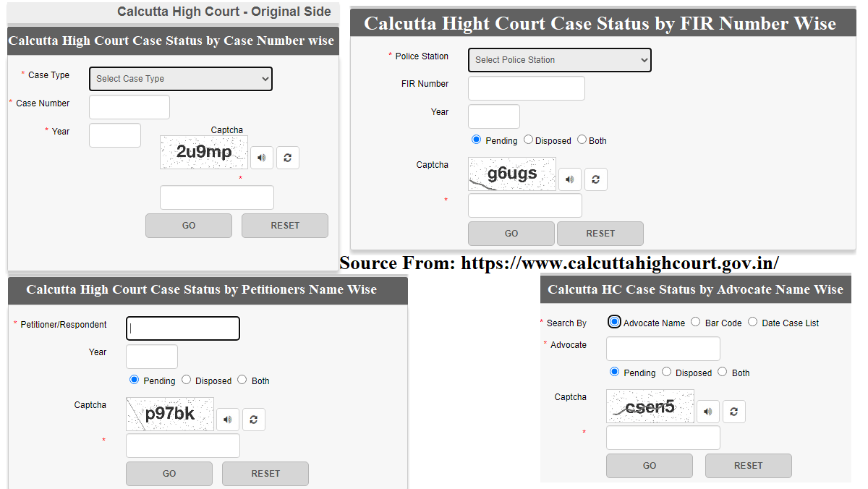This screenshot has width=868, height=489.
Task: Choose Bar Code search option in Advocate form
Action: point(695,322)
